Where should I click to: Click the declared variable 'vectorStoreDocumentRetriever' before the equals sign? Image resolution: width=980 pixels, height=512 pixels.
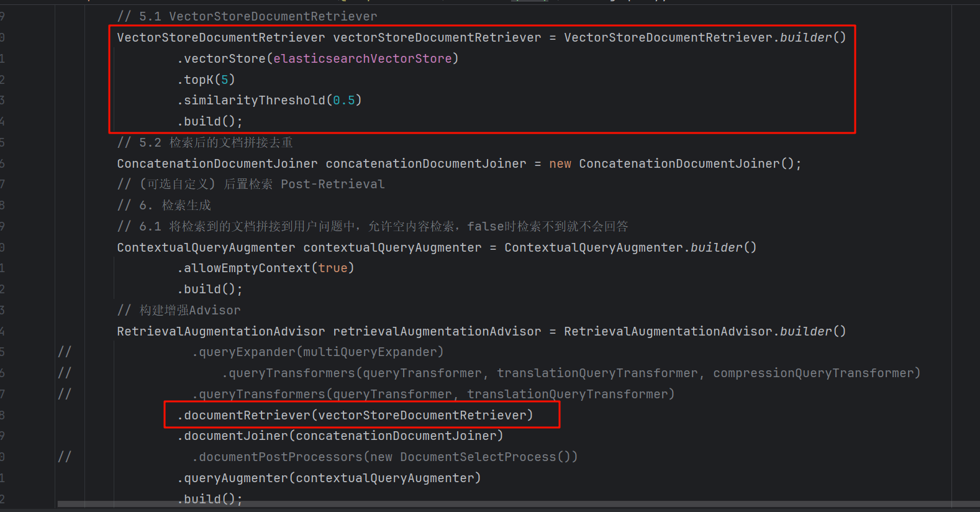tap(437, 37)
